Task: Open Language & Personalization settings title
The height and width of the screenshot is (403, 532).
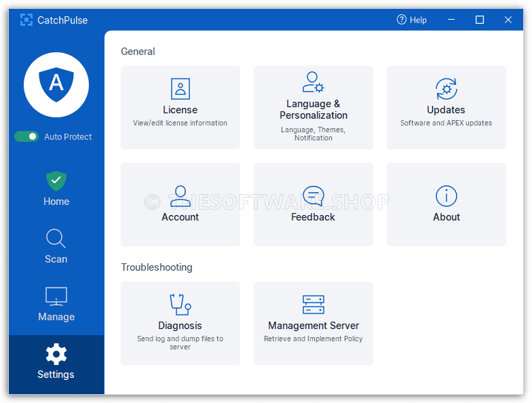Action: [313, 110]
